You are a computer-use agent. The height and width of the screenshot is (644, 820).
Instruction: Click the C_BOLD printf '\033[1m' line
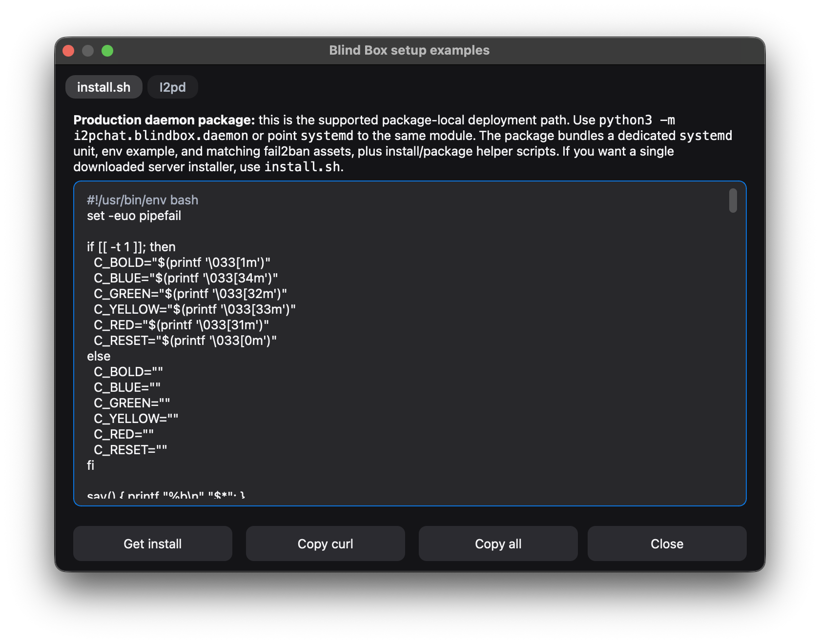pos(182,262)
